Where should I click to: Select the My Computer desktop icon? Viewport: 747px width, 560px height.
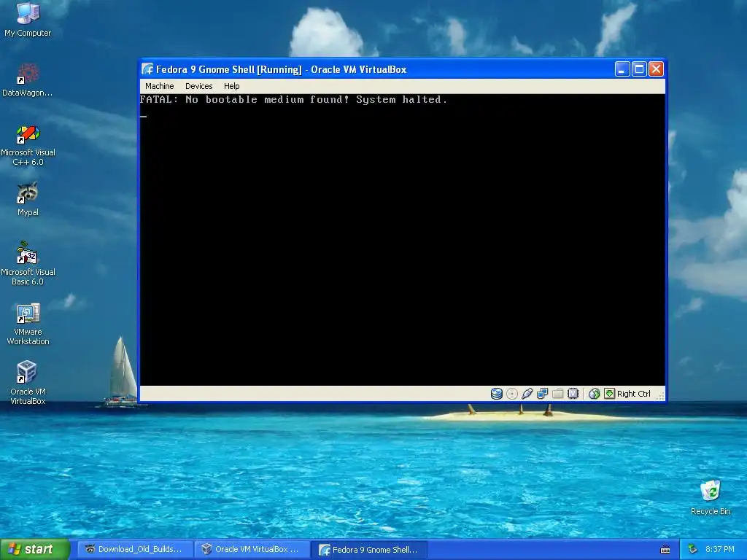pos(28,20)
